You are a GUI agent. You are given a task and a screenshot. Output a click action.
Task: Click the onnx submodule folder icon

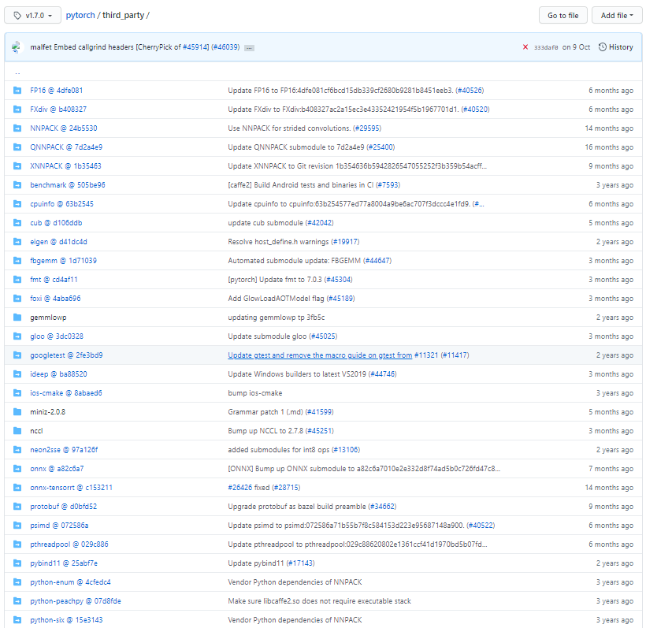17,469
